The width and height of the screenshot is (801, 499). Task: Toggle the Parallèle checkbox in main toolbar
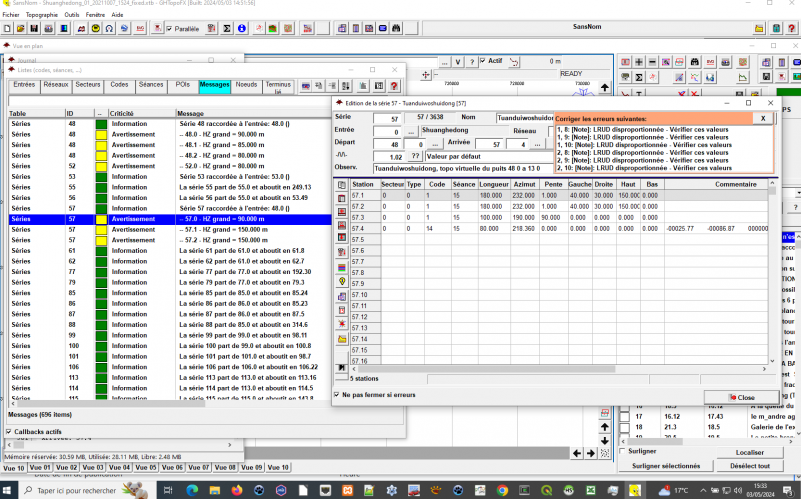point(169,29)
